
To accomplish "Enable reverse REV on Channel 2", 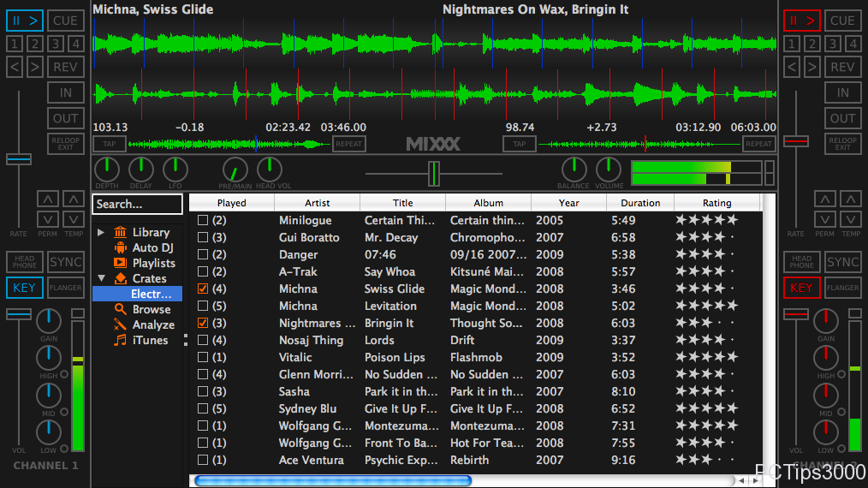I will tap(842, 67).
